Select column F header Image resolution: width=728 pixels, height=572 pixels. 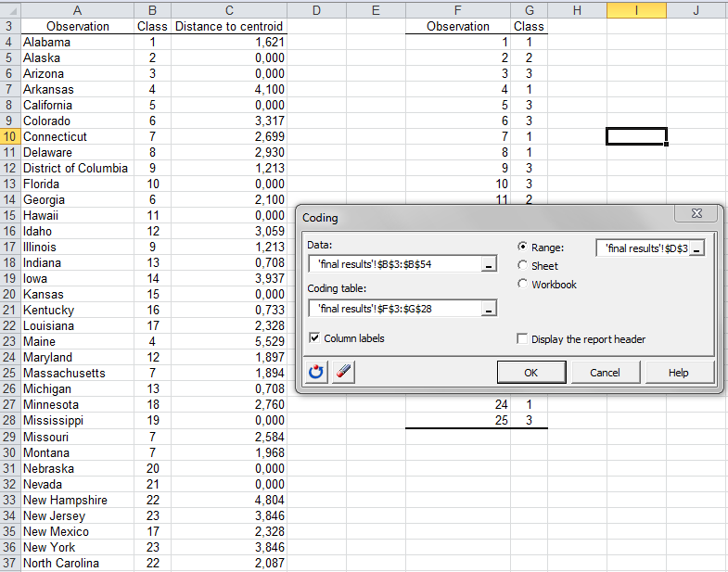(458, 10)
